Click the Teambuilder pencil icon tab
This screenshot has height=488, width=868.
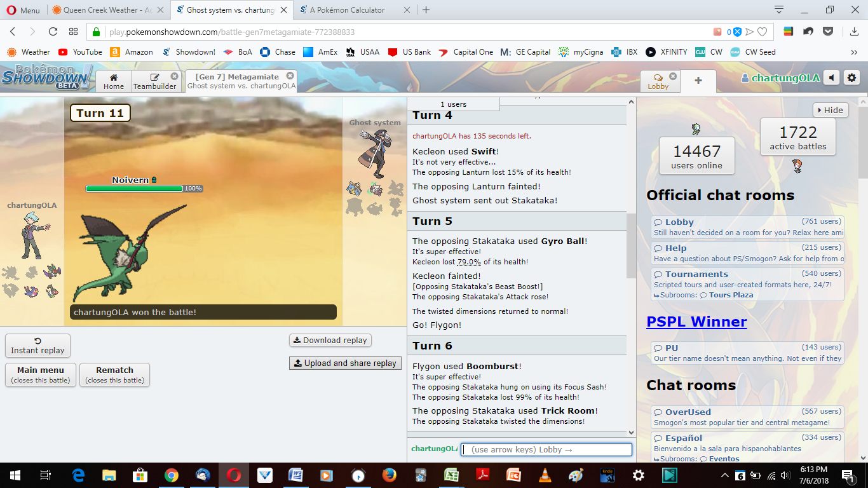click(154, 81)
